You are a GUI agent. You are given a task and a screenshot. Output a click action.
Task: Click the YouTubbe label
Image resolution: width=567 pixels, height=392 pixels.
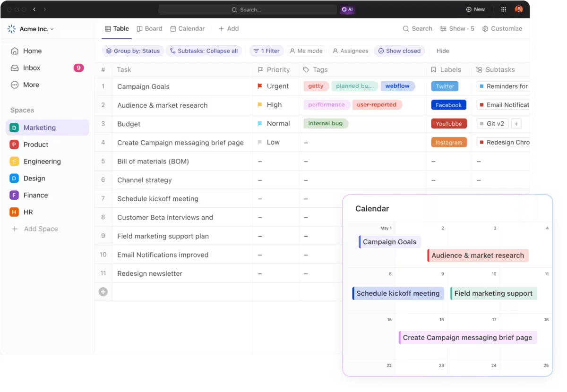(449, 124)
